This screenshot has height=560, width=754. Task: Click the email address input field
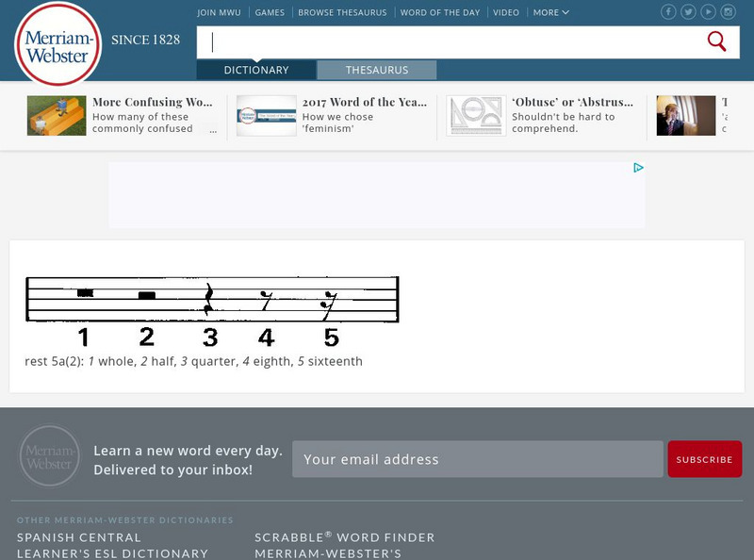coord(476,459)
